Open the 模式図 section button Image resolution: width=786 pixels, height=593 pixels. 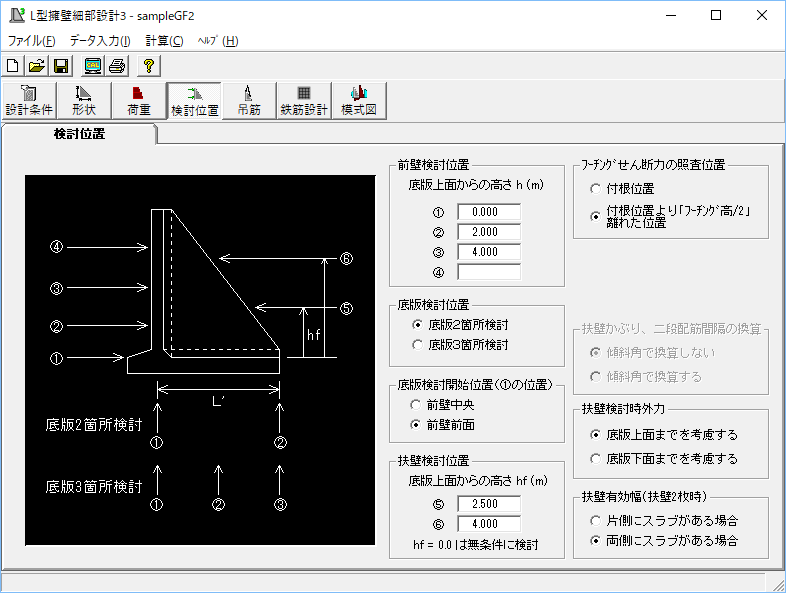coord(359,101)
